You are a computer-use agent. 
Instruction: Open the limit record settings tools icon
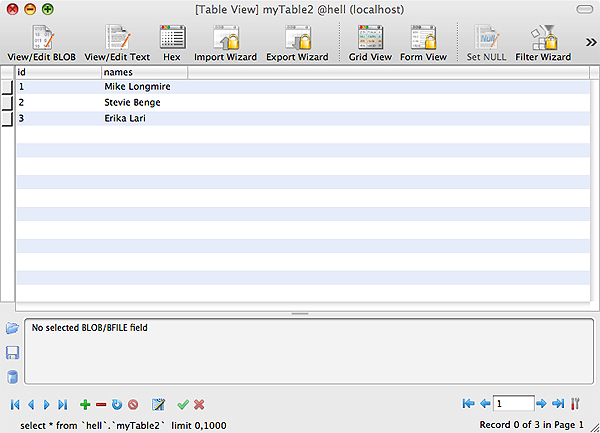[x=575, y=404]
